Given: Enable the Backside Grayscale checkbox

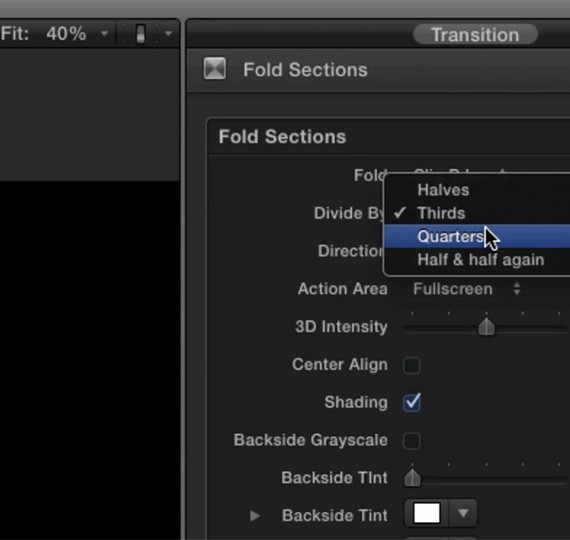Looking at the screenshot, I should click(x=412, y=441).
